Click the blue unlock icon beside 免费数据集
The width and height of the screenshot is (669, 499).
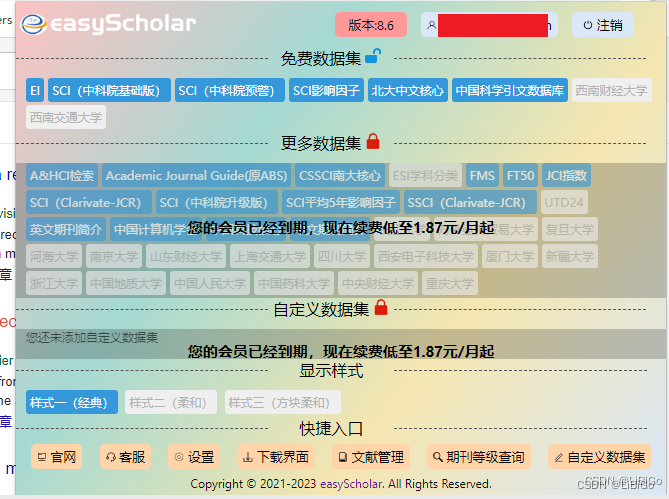point(373,56)
